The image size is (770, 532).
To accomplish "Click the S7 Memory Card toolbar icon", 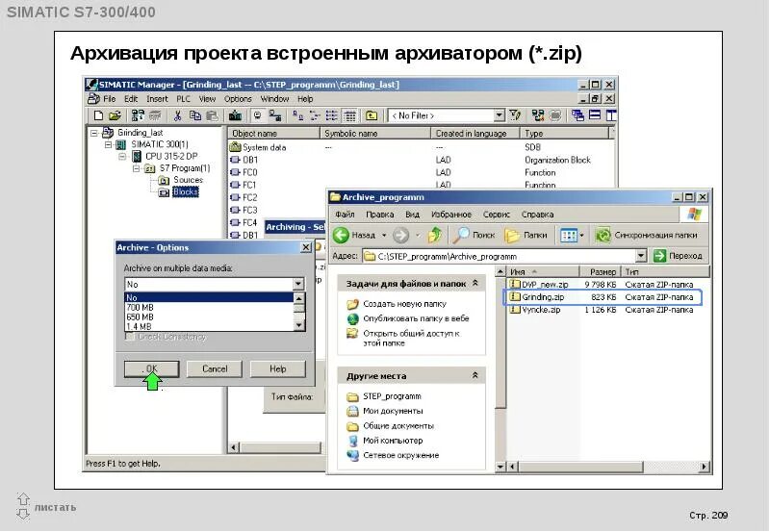I will pos(155,115).
